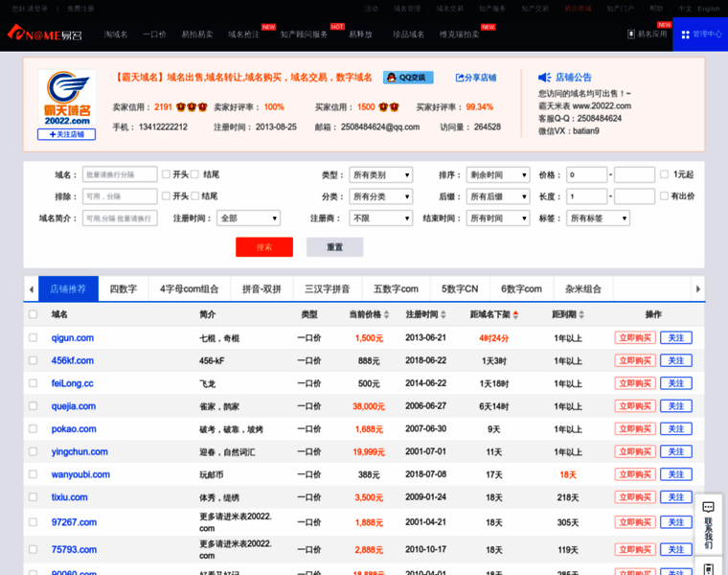Select the qigun.com row checkbox
The height and width of the screenshot is (575, 728).
34,337
